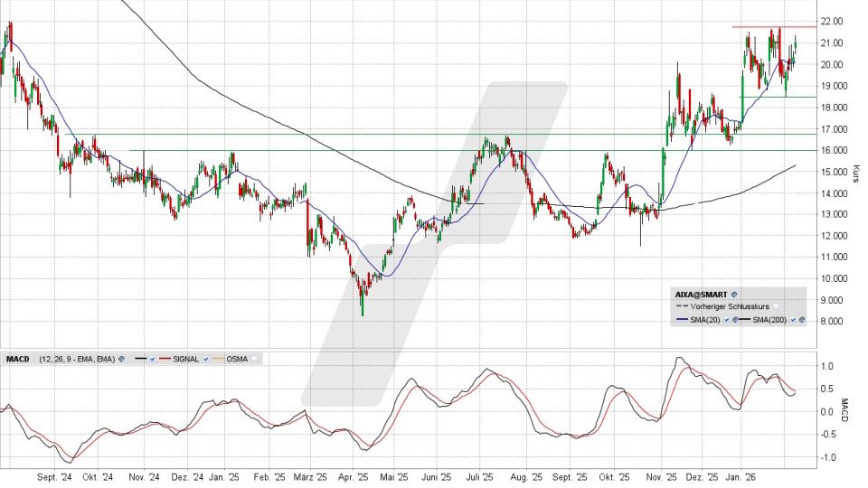Image resolution: width=868 pixels, height=488 pixels.
Task: Click the MACD parameters text (12, 26, 9)
Action: (x=76, y=359)
